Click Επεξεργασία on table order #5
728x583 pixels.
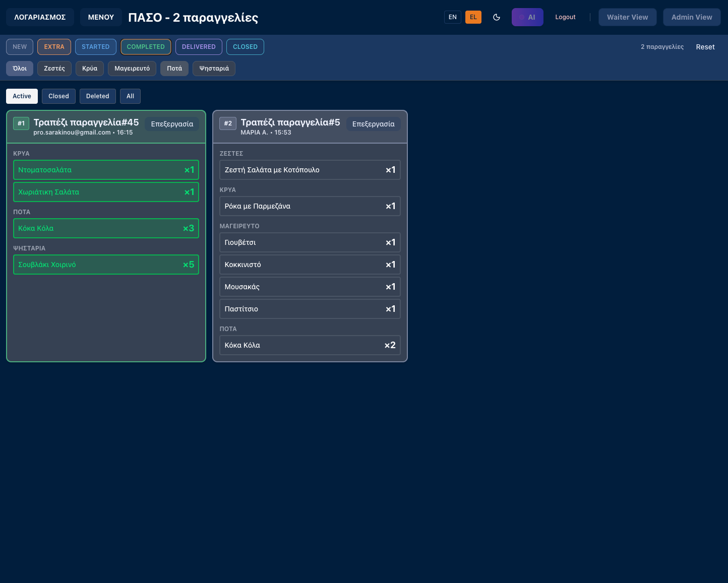point(374,124)
